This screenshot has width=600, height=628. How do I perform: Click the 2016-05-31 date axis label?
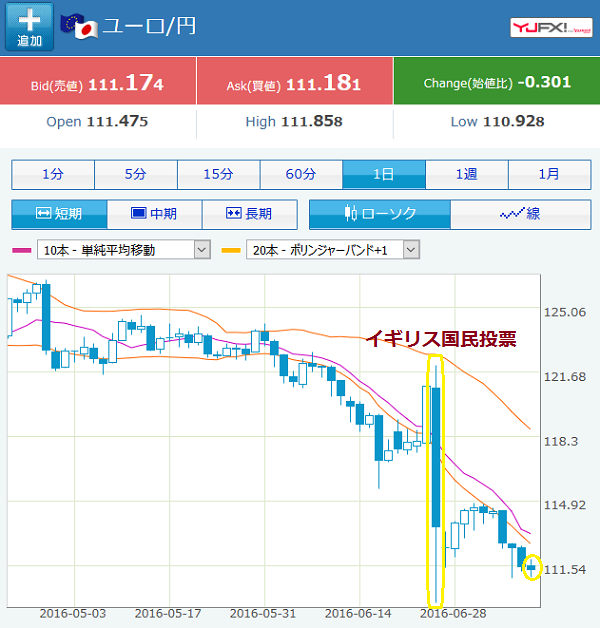pyautogui.click(x=263, y=614)
